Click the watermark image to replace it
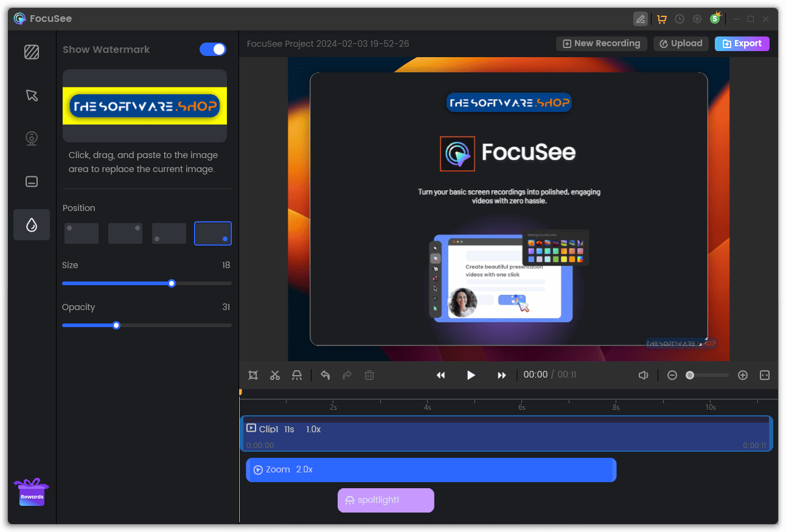 tap(145, 106)
